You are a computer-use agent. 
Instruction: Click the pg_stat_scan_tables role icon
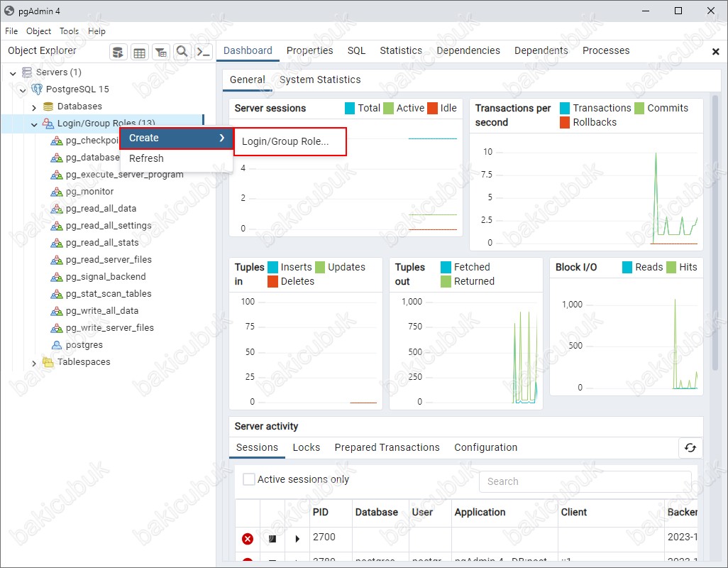[x=57, y=294]
